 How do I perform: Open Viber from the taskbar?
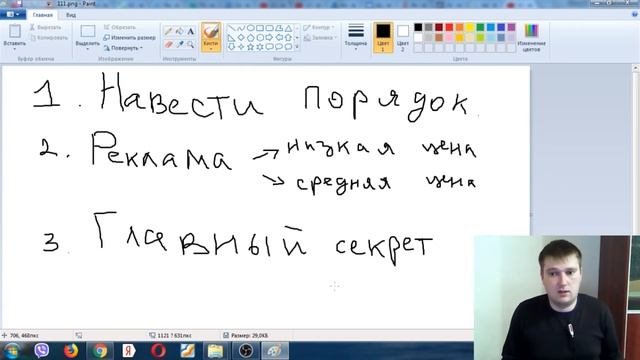[x=42, y=351]
